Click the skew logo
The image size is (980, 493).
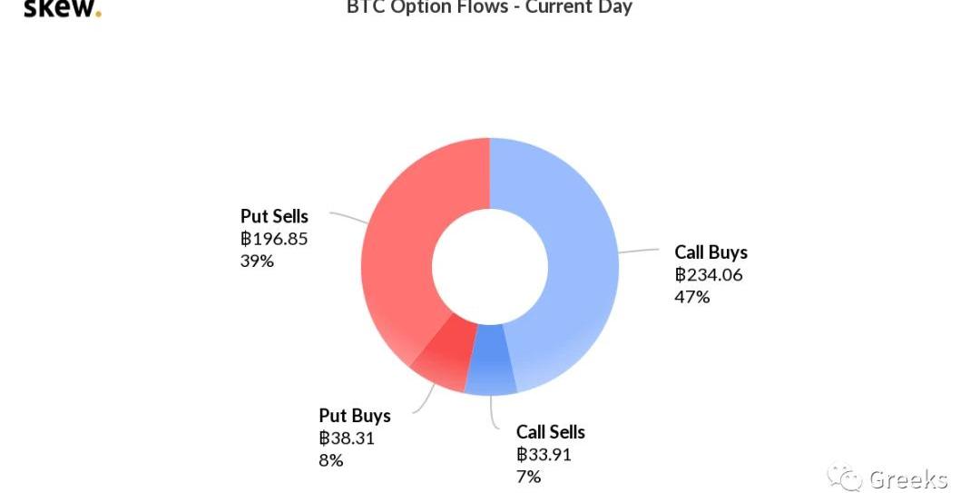pyautogui.click(x=62, y=9)
